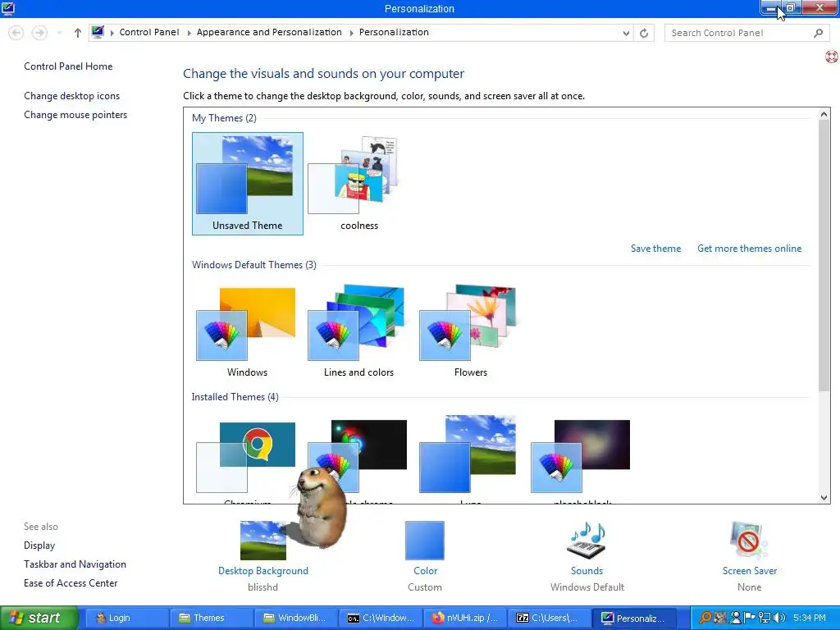Click the photo thumbnail tray icon
840x630 pixels.
[720, 618]
